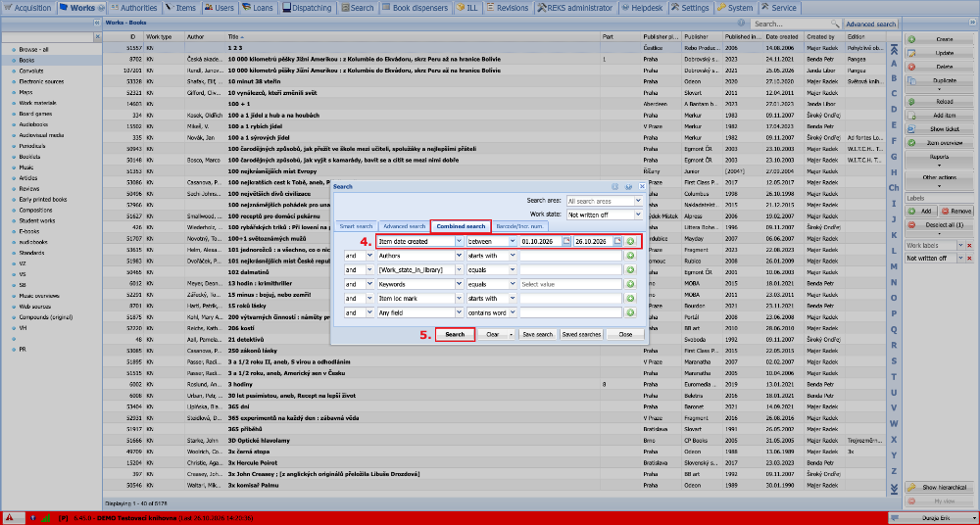Screen dimensions: 980x525
Task: Click the quick Search... box above the table
Action: click(790, 24)
